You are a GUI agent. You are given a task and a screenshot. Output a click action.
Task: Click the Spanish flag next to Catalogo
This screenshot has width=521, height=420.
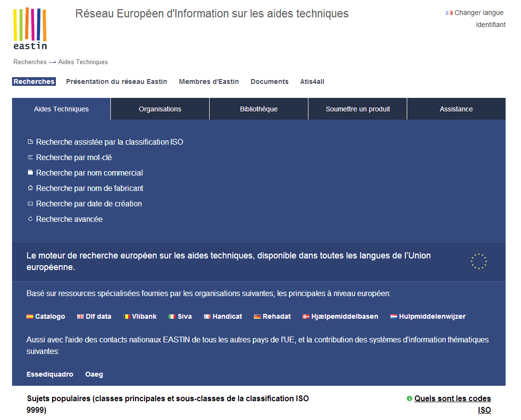[30, 317]
